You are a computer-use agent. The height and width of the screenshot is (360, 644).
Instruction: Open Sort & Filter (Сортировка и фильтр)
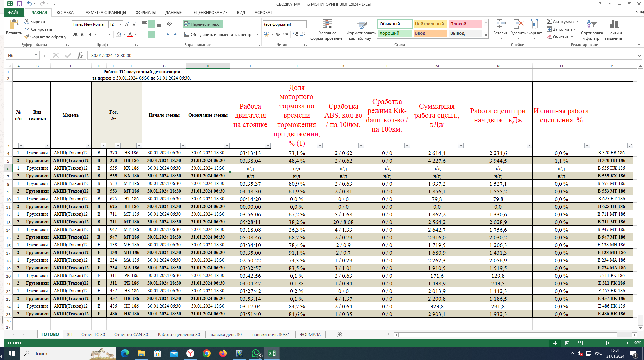point(592,30)
